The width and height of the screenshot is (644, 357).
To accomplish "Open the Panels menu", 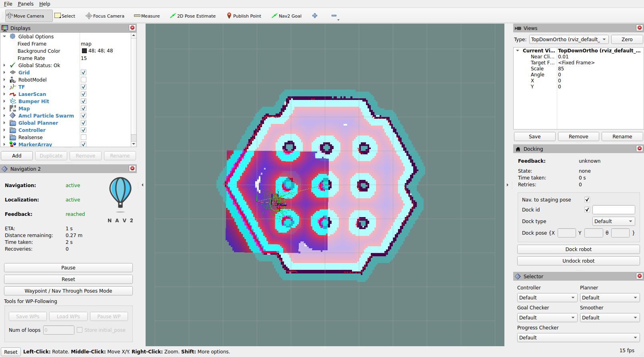I will (x=26, y=4).
